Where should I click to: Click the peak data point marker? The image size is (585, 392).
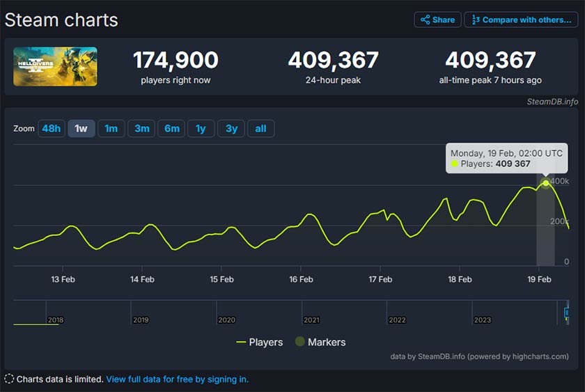coord(546,182)
